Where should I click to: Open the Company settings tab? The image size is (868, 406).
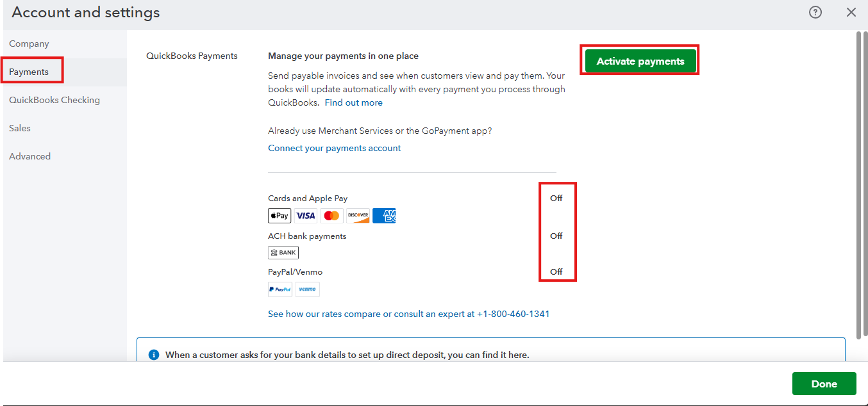pos(29,44)
